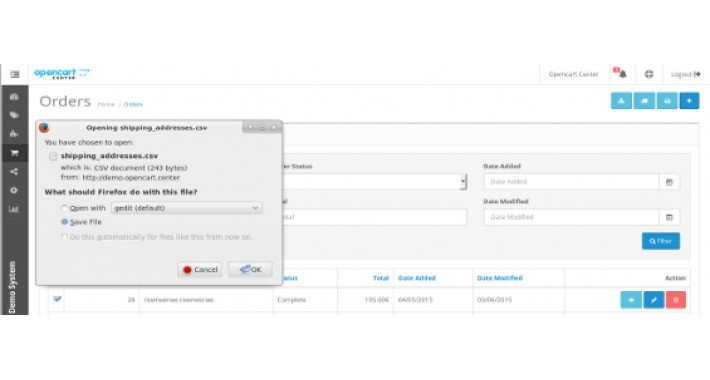The width and height of the screenshot is (710, 380).
Task: Sort by Date Modified column header
Action: click(x=500, y=278)
